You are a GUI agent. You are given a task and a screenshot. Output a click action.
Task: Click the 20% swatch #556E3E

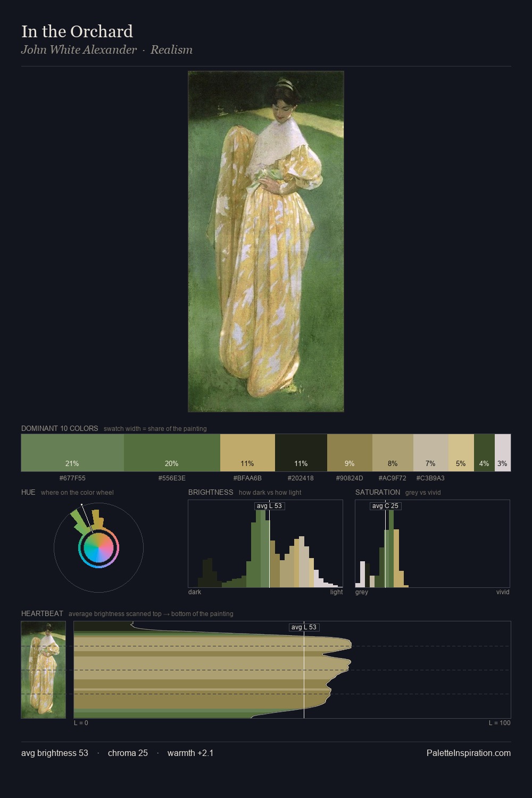pos(172,453)
